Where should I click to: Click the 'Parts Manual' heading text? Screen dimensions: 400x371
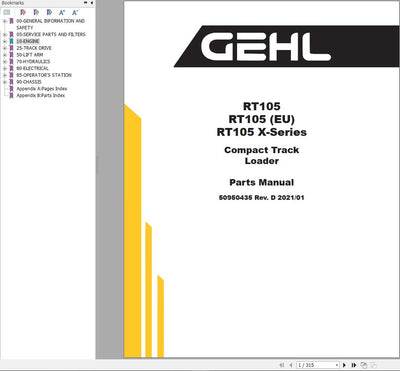tap(262, 182)
